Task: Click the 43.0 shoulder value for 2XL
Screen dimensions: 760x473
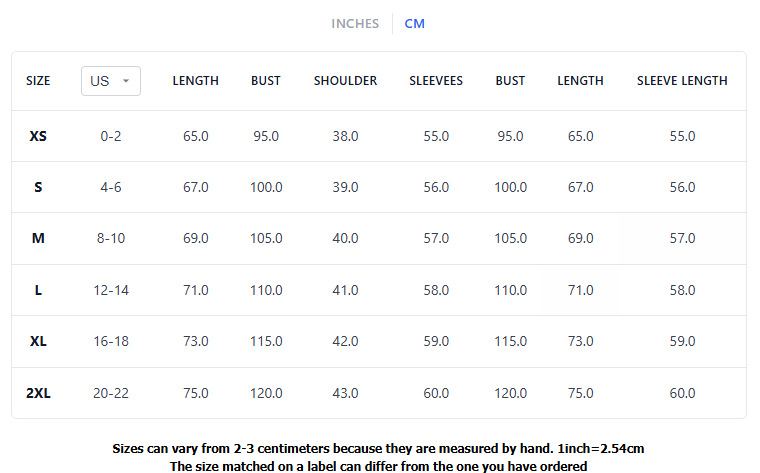Action: (345, 393)
